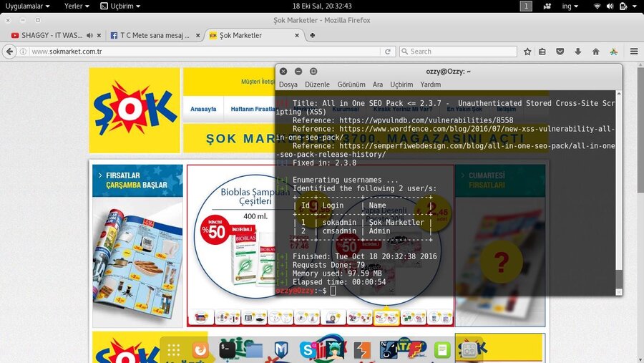Open volume speaker indicator
Screen dimensions: 644x363
(x=610, y=6)
